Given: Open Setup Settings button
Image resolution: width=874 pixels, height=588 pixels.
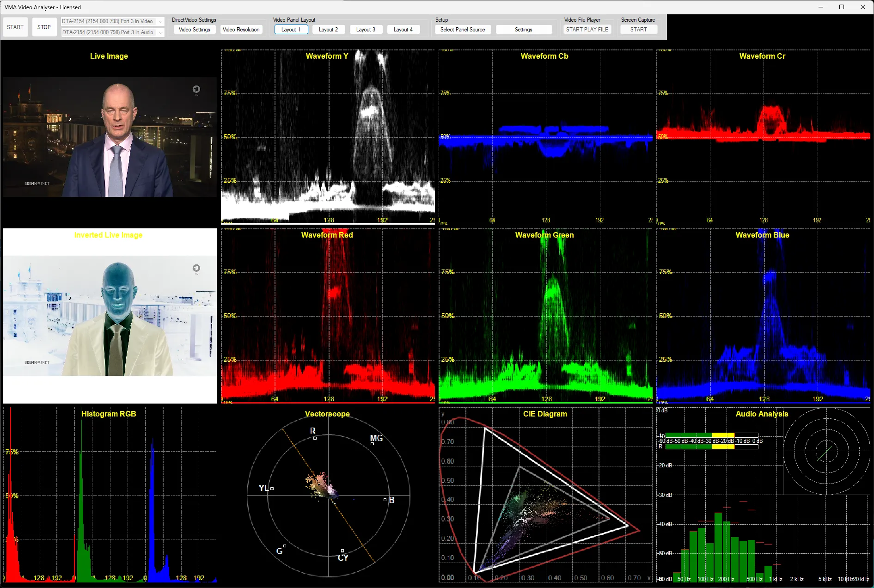Looking at the screenshot, I should [x=523, y=30].
